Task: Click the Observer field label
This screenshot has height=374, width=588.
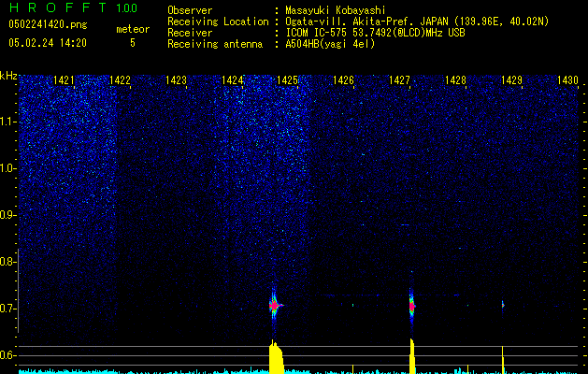Action: 190,10
